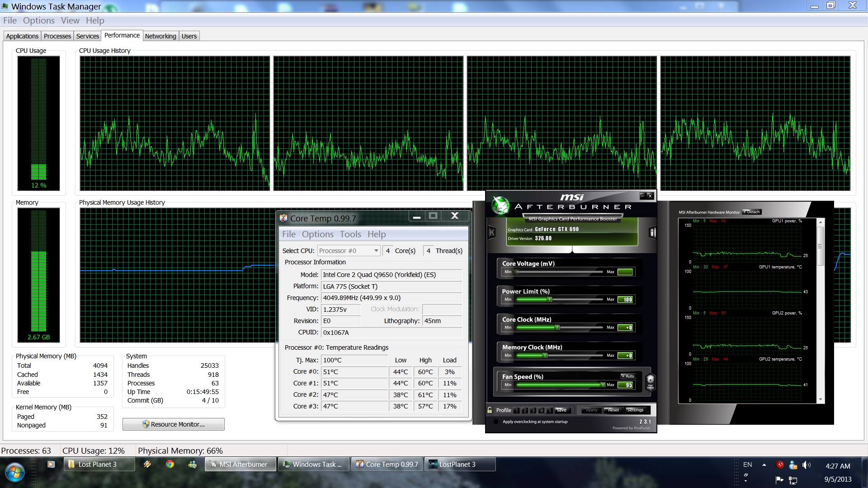Click the profile lock padlock icon
The height and width of the screenshot is (488, 868).
pos(490,410)
